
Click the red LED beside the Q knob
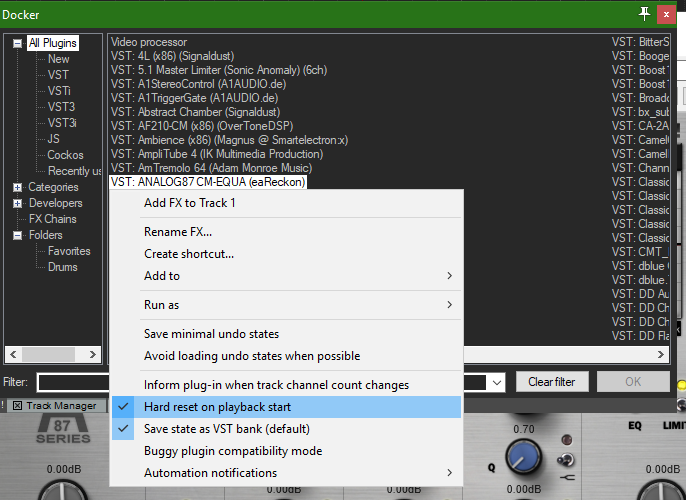(x=567, y=440)
